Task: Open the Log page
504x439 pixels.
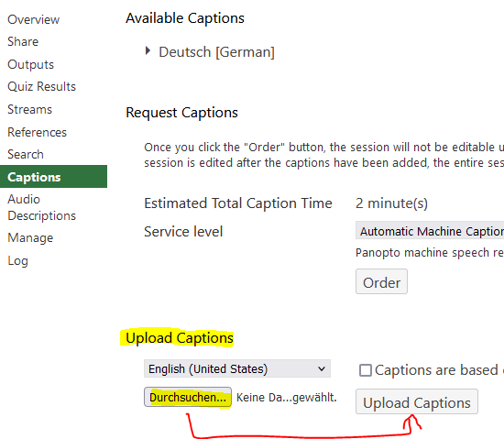Action: [17, 260]
